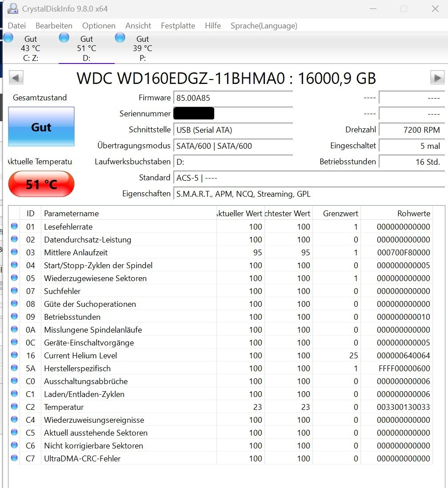
Task: Click the Parametername column header
Action: [129, 213]
